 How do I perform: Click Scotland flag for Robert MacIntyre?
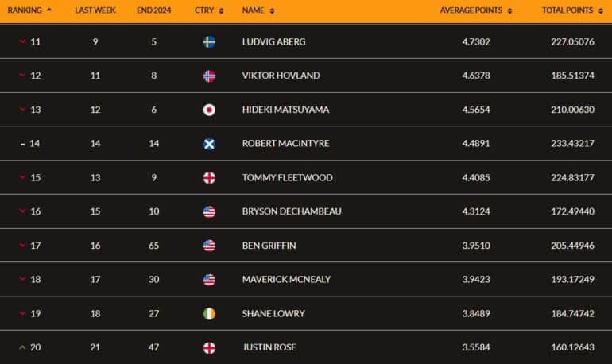209,144
